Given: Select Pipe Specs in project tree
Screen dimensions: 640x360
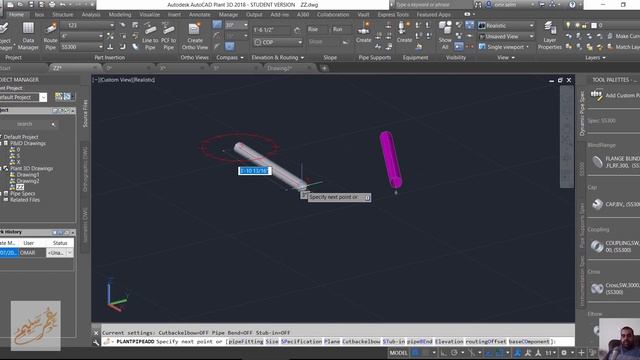Looking at the screenshot, I should (23, 193).
